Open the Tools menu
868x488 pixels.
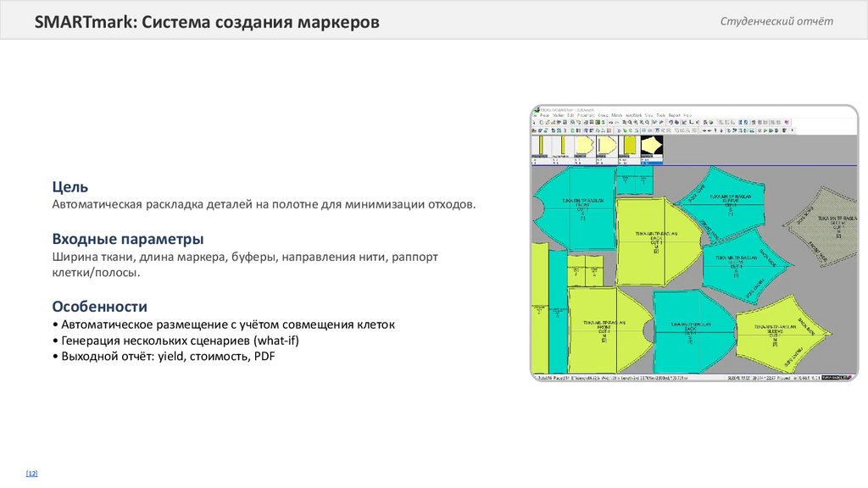pyautogui.click(x=661, y=115)
